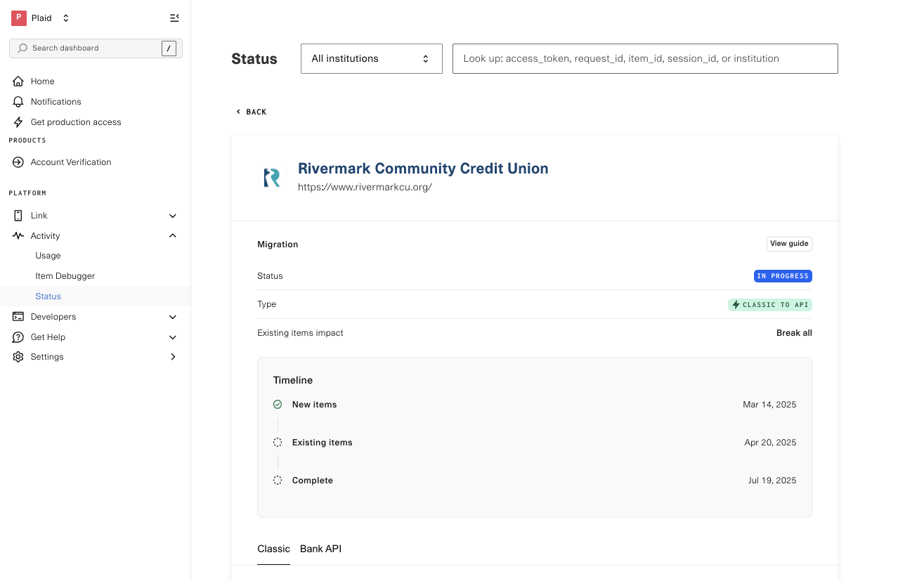Go to Home in the sidebar

pos(43,81)
